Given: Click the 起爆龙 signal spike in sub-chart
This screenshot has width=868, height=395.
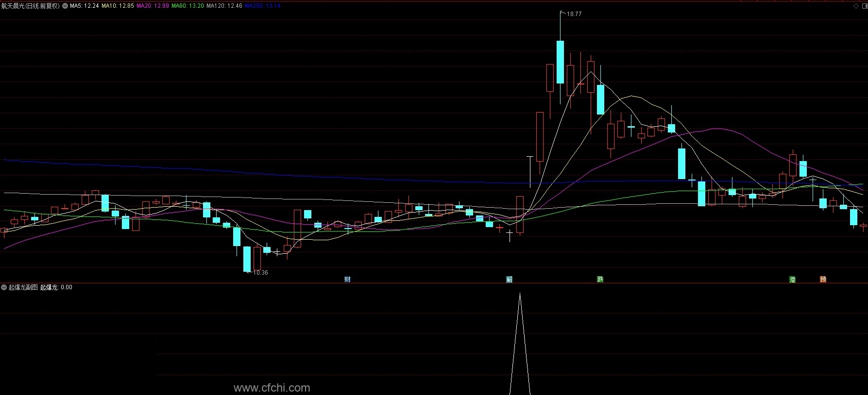Looking at the screenshot, I should click(x=520, y=344).
